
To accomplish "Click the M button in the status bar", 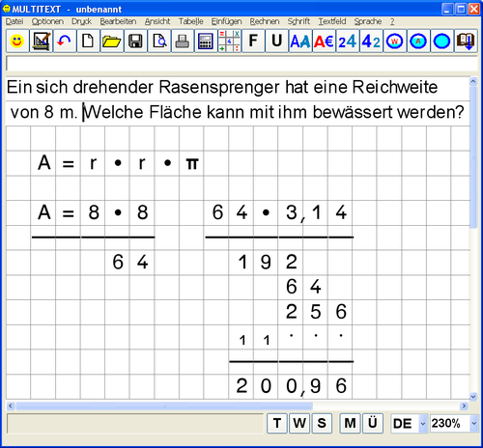I will click(351, 423).
